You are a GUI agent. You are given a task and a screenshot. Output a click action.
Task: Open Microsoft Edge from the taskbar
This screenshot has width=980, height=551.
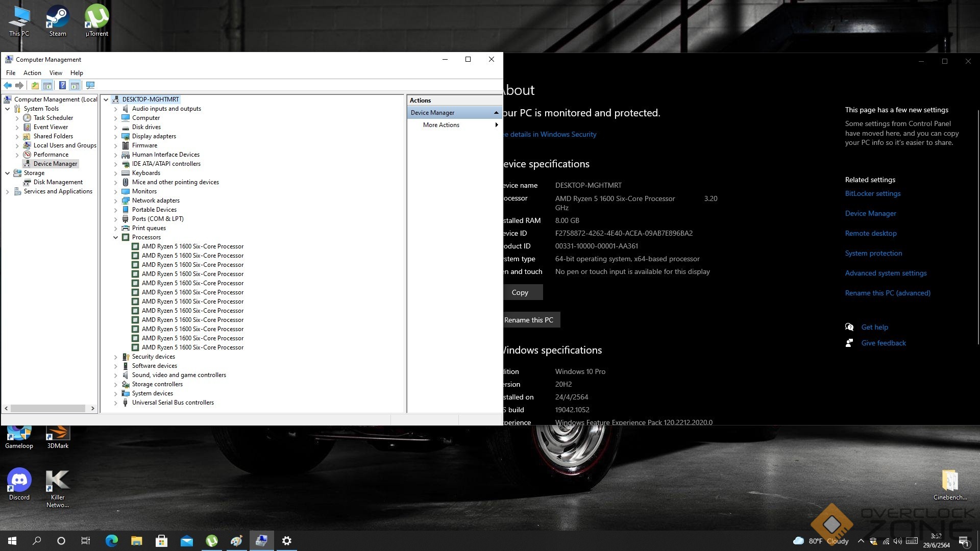pyautogui.click(x=112, y=541)
